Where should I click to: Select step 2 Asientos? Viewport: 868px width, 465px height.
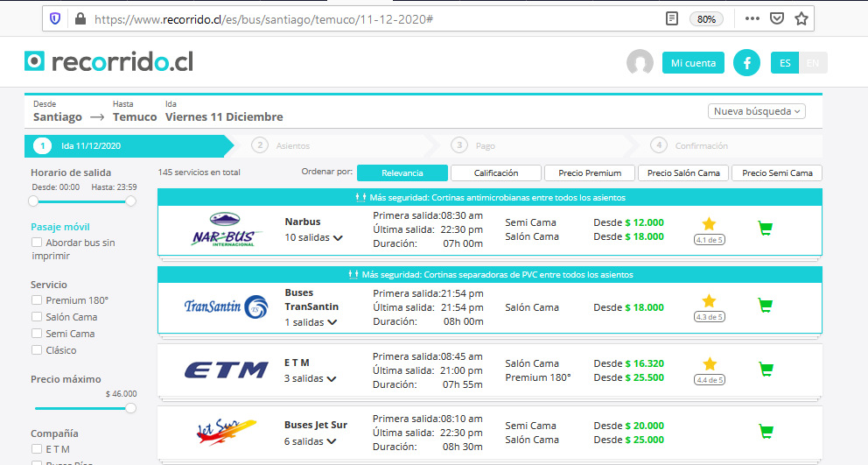pos(281,145)
